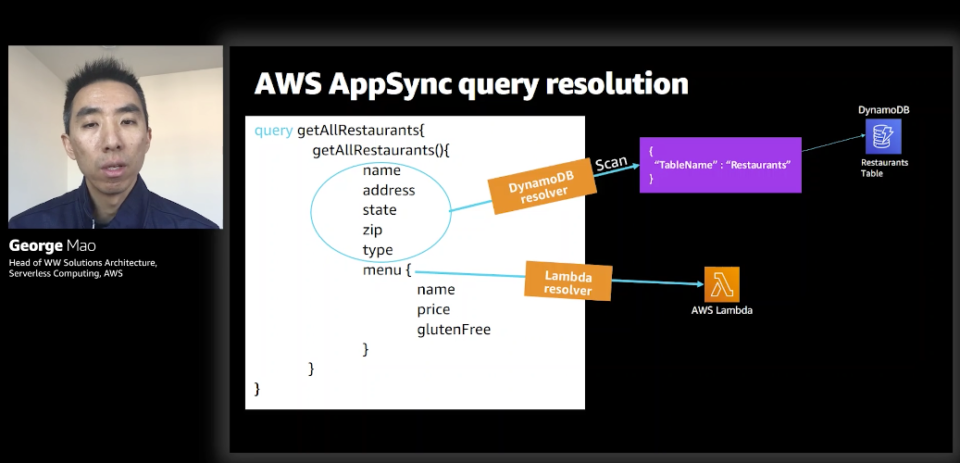Viewport: 960px width, 463px height.
Task: Click the 'menu {' field text
Action: point(387,269)
